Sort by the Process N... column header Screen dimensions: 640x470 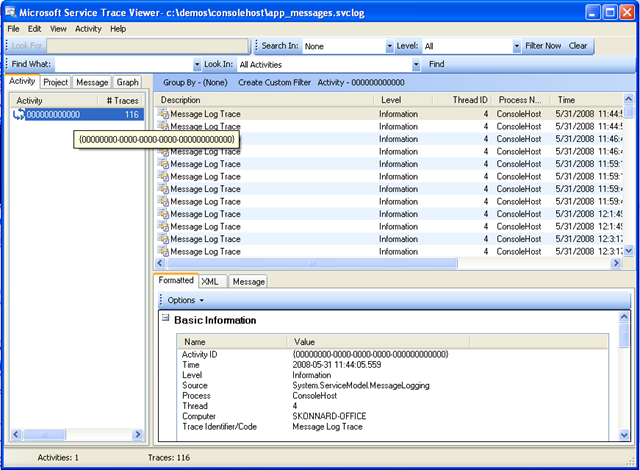521,100
